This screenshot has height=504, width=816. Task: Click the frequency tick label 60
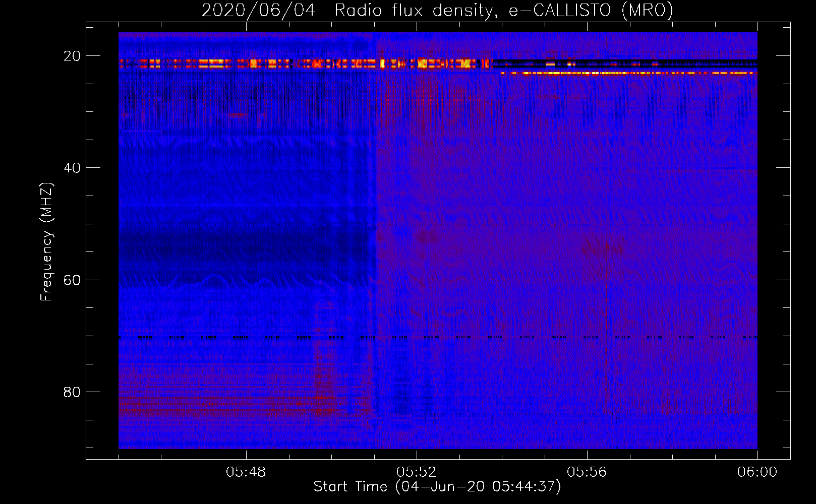tap(72, 280)
